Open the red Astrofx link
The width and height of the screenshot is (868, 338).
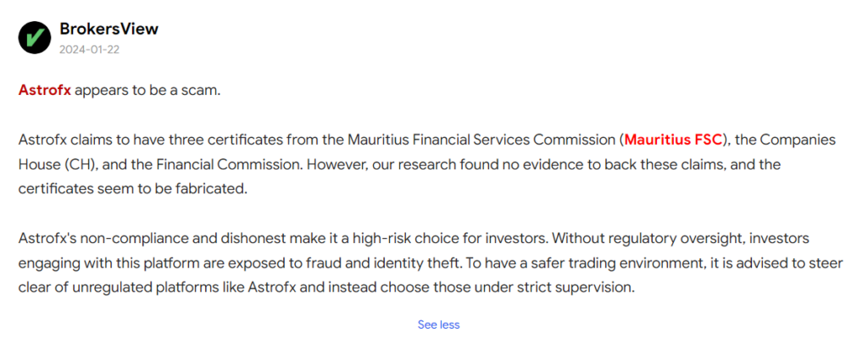(45, 90)
